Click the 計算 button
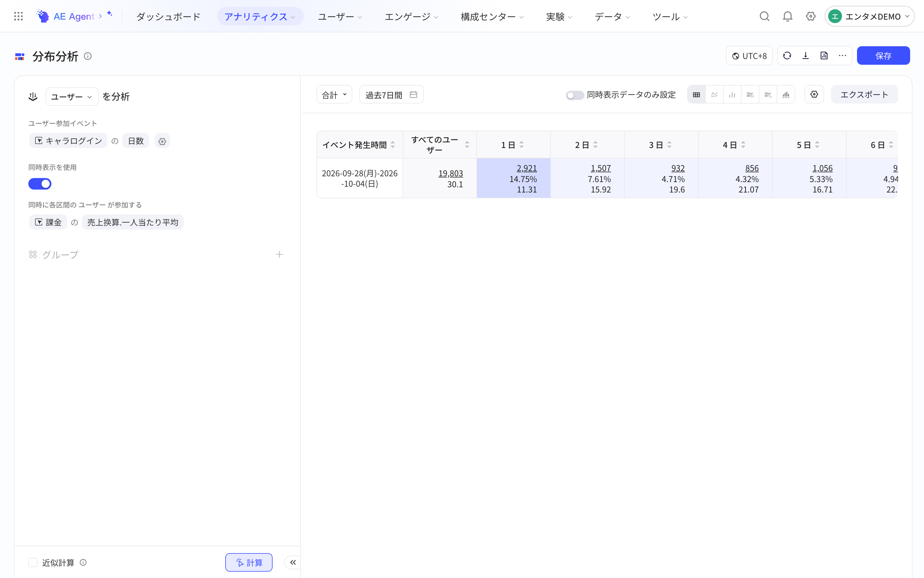 click(249, 562)
